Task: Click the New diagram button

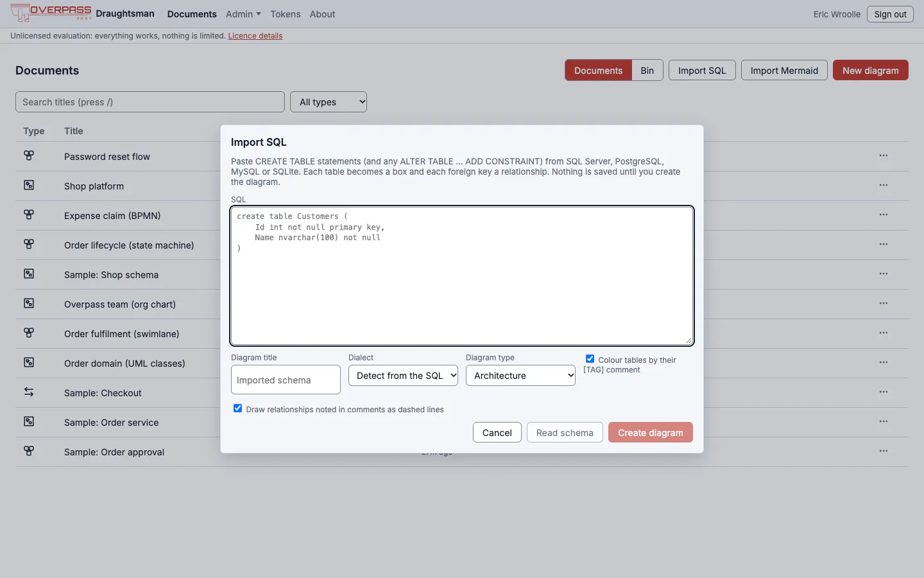Action: 871,71
